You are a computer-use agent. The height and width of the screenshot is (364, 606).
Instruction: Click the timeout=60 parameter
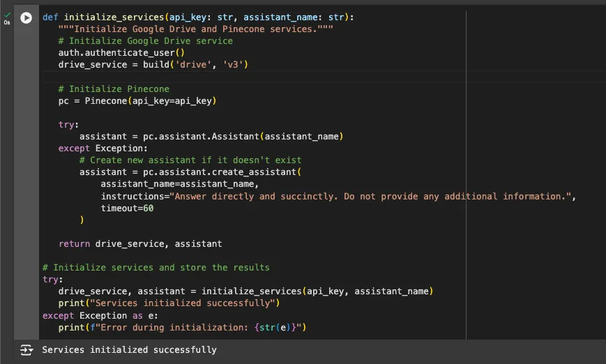pos(127,208)
